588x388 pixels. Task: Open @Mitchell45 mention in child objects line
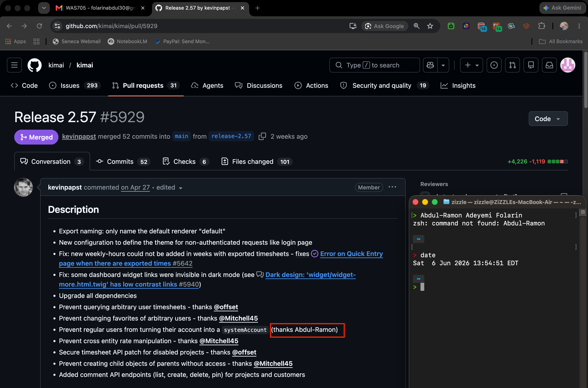(273, 364)
